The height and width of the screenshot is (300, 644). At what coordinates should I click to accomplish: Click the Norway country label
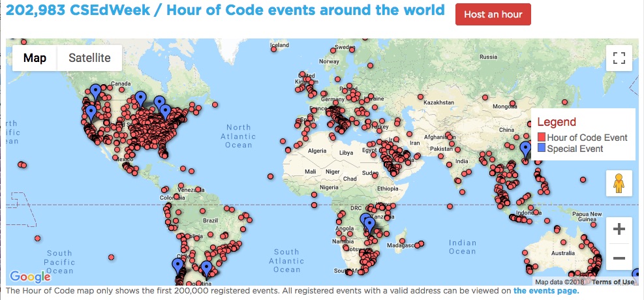point(330,61)
